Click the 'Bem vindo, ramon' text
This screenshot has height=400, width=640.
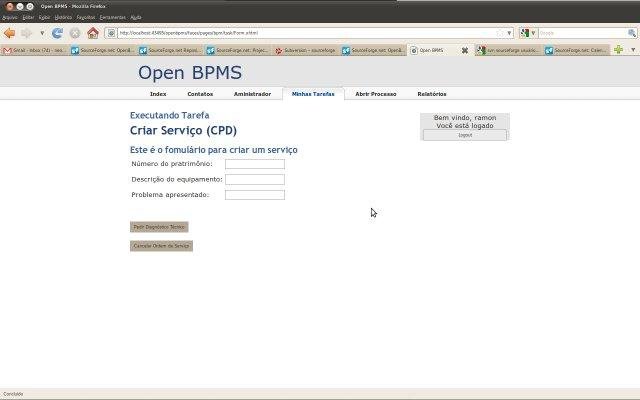coord(465,118)
